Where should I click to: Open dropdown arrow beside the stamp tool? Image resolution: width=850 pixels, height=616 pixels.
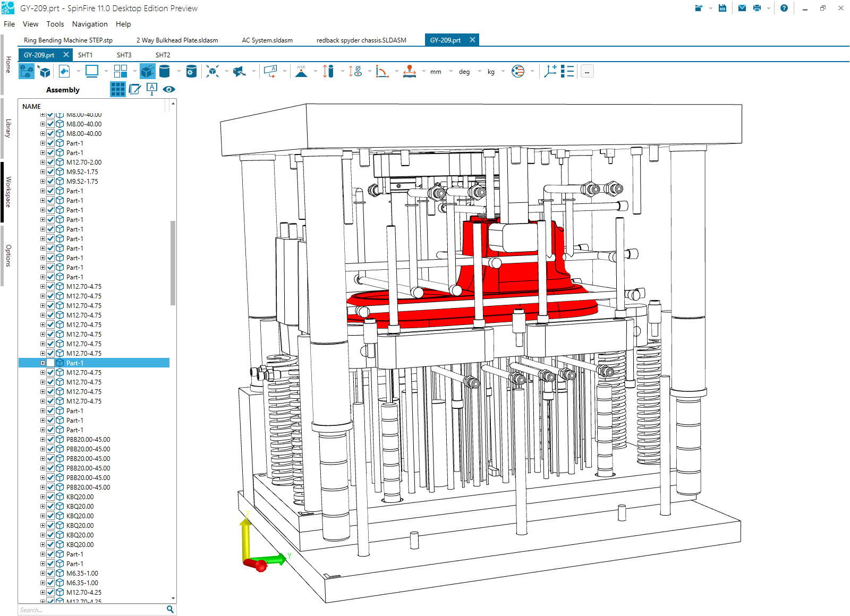click(423, 72)
